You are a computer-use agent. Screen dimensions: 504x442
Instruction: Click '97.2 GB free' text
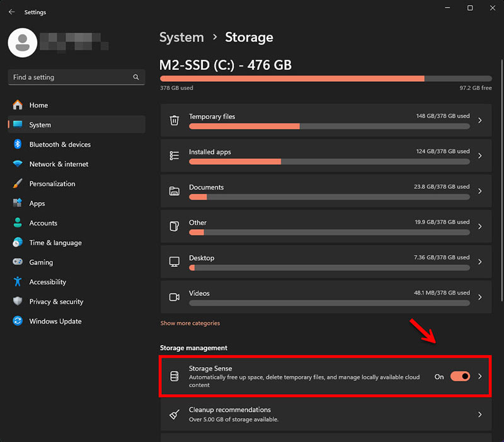pyautogui.click(x=476, y=88)
